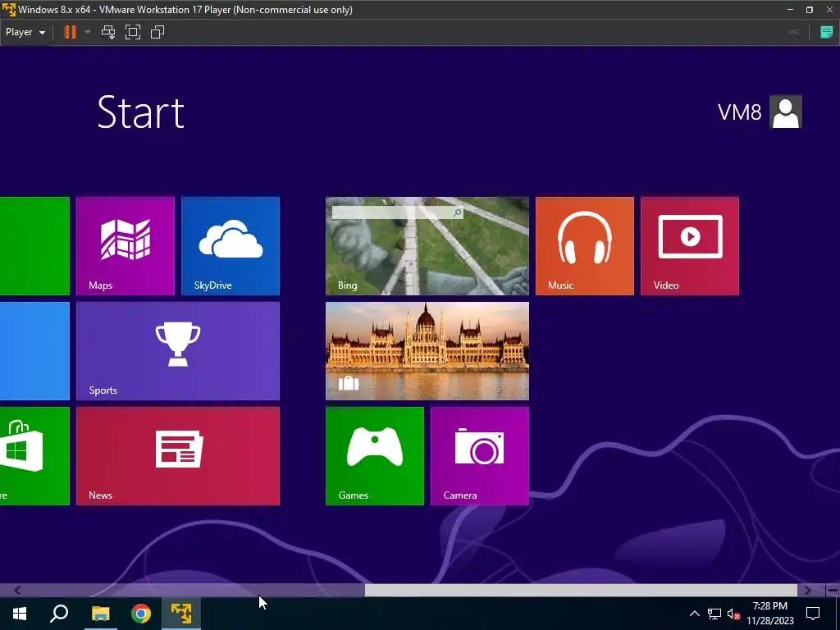Click the VM8 user account picture
The height and width of the screenshot is (630, 840).
(785, 112)
